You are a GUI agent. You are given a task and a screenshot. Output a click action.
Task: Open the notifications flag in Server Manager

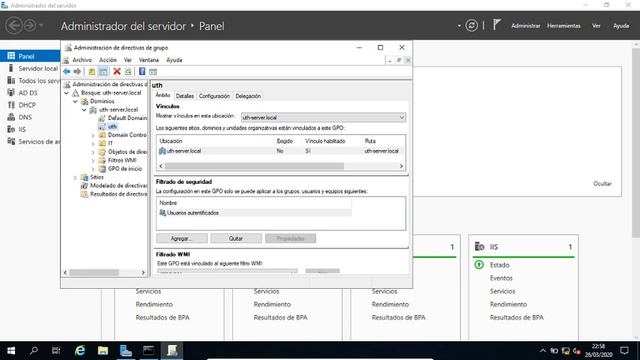496,25
